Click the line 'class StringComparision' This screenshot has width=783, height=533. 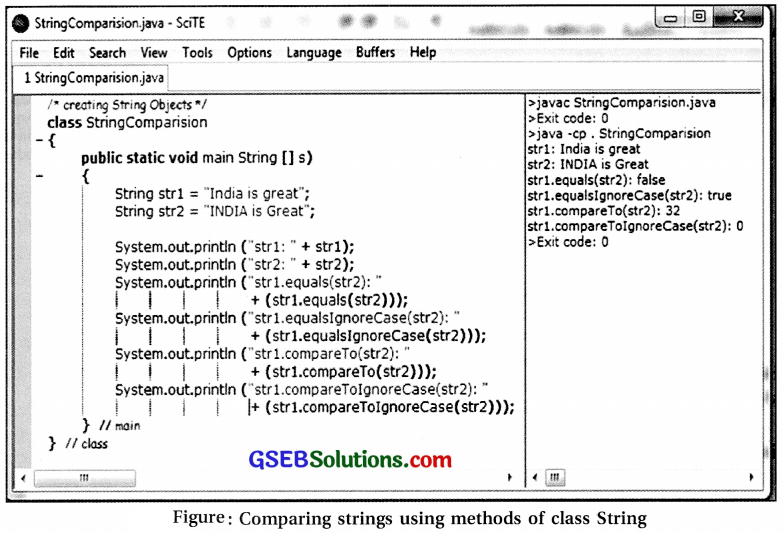click(x=127, y=122)
